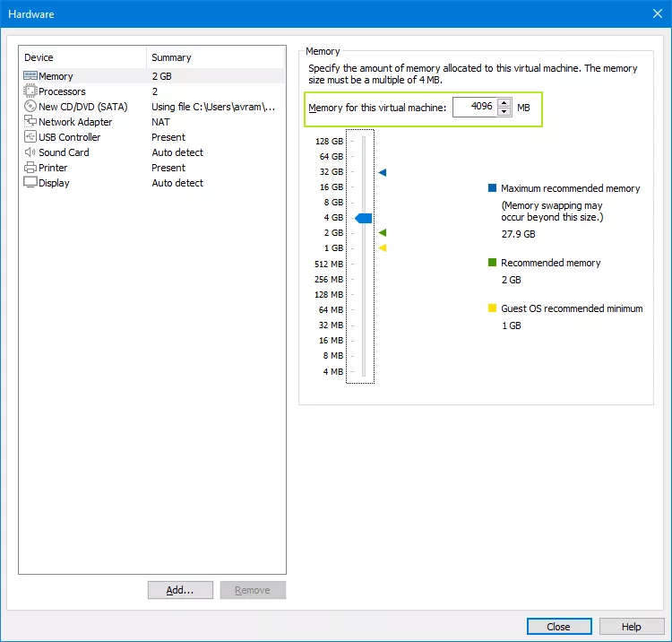This screenshot has width=672, height=642.
Task: Click the '64 GB' slider label
Action: click(332, 157)
